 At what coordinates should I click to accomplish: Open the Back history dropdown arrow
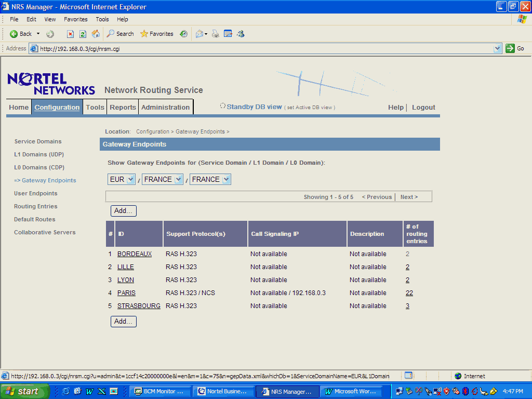click(38, 34)
